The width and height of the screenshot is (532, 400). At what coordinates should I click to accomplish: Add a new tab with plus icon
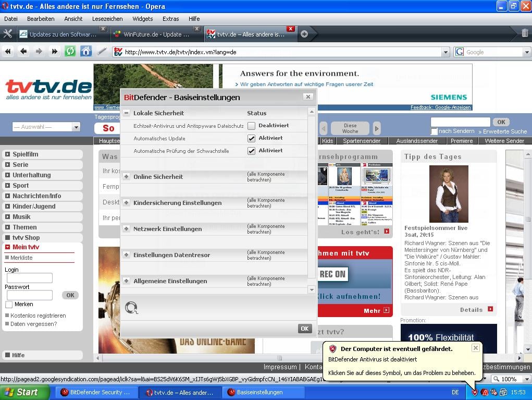(304, 34)
